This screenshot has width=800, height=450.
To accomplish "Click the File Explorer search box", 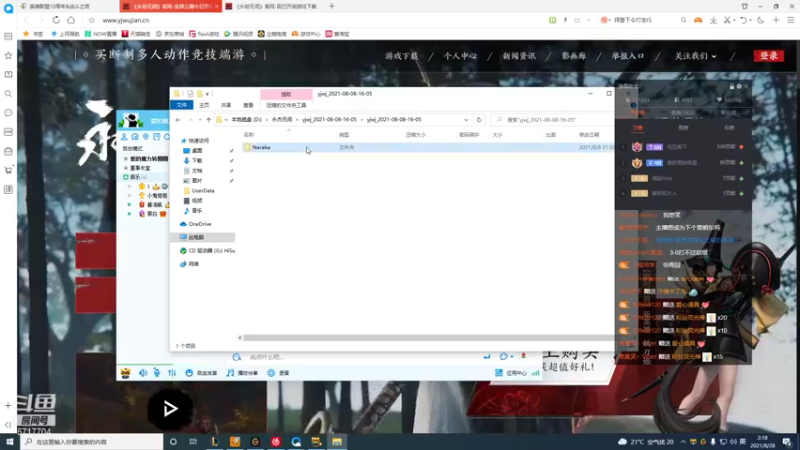I will coord(554,120).
